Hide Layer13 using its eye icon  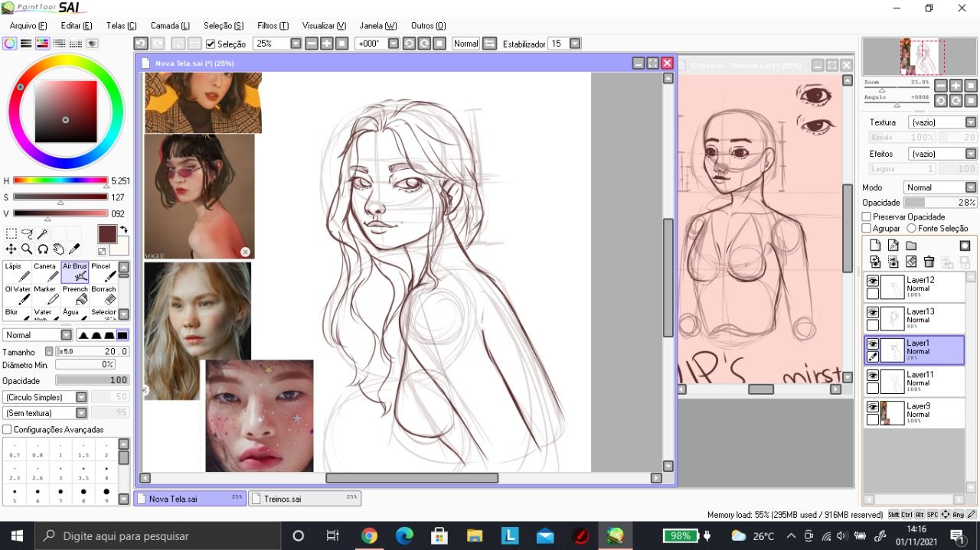873,313
